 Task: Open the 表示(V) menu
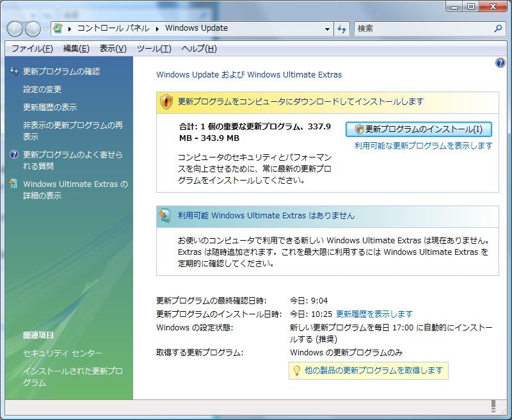[x=113, y=49]
